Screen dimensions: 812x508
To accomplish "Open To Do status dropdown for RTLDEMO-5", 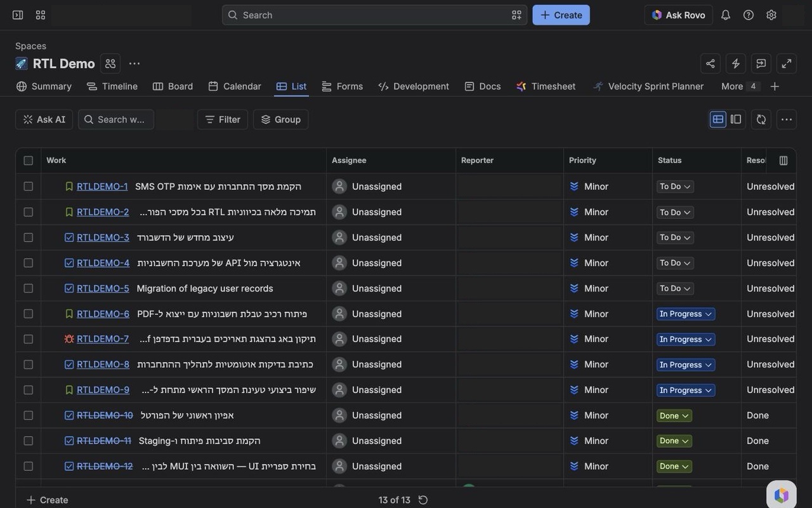I will 675,288.
